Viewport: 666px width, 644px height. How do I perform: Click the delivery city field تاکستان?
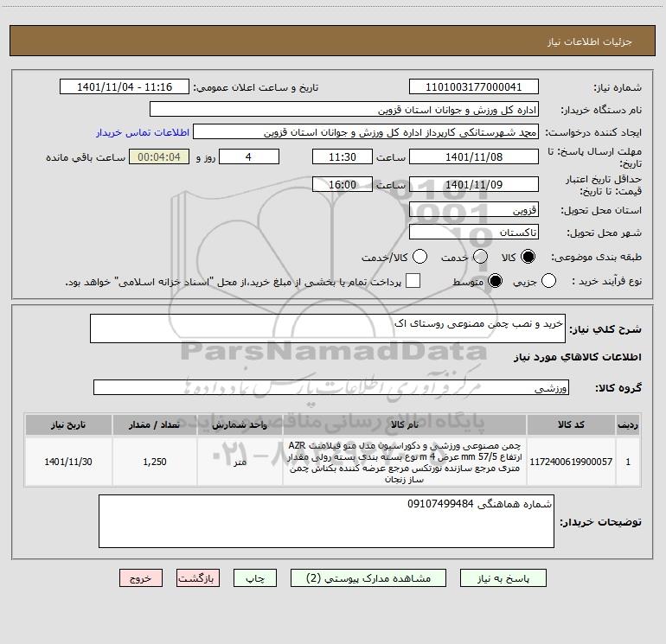pyautogui.click(x=474, y=233)
